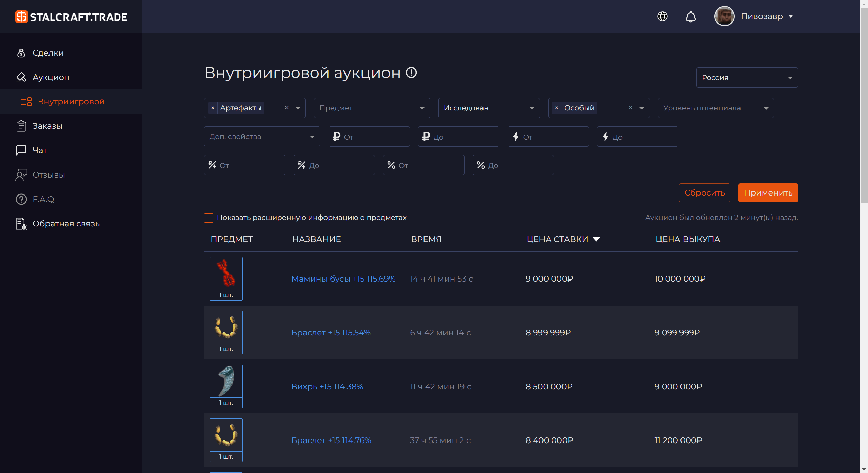Select Внутриигровой sidebar item
868x473 pixels.
71,102
